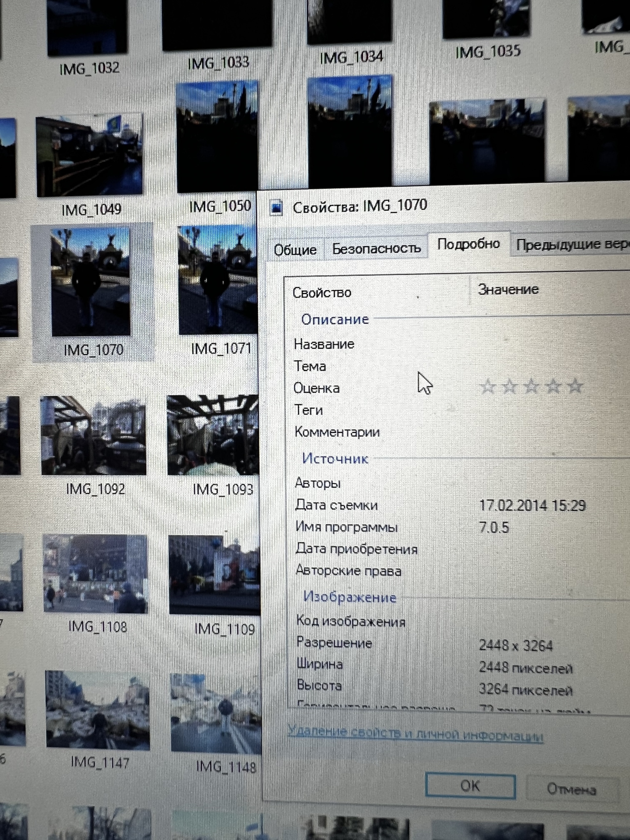The height and width of the screenshot is (840, 630).
Task: Set rating to five stars
Action: click(x=576, y=386)
